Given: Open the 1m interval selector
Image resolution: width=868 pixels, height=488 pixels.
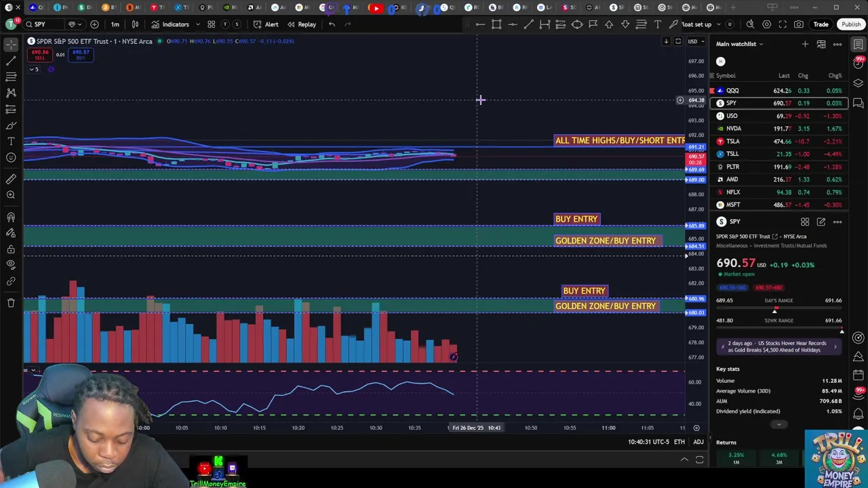Looking at the screenshot, I should point(115,24).
